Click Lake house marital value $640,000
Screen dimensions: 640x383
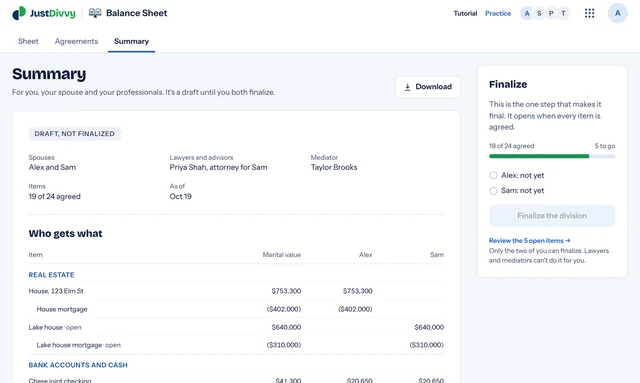[x=286, y=327]
